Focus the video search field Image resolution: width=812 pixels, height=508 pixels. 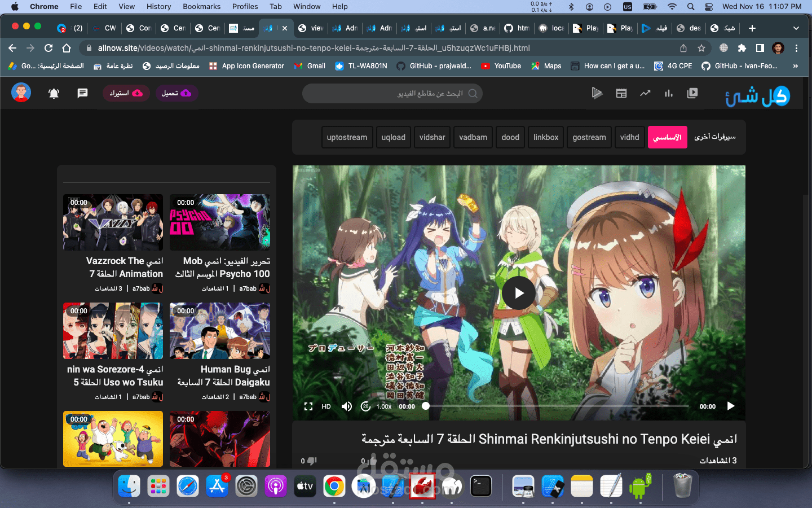click(x=392, y=94)
